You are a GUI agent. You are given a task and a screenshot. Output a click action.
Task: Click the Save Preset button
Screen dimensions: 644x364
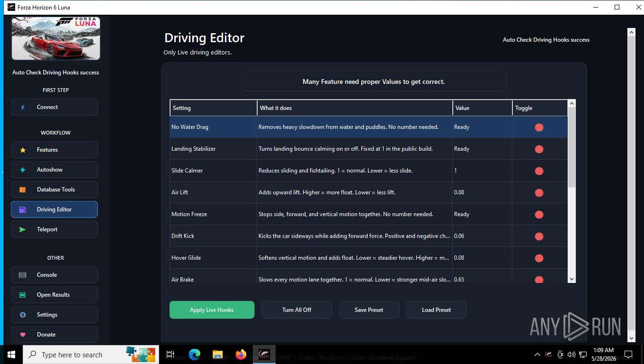(x=369, y=310)
